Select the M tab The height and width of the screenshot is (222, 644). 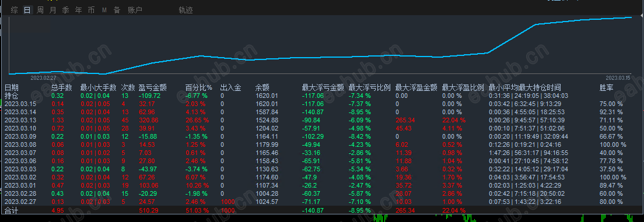click(104, 10)
